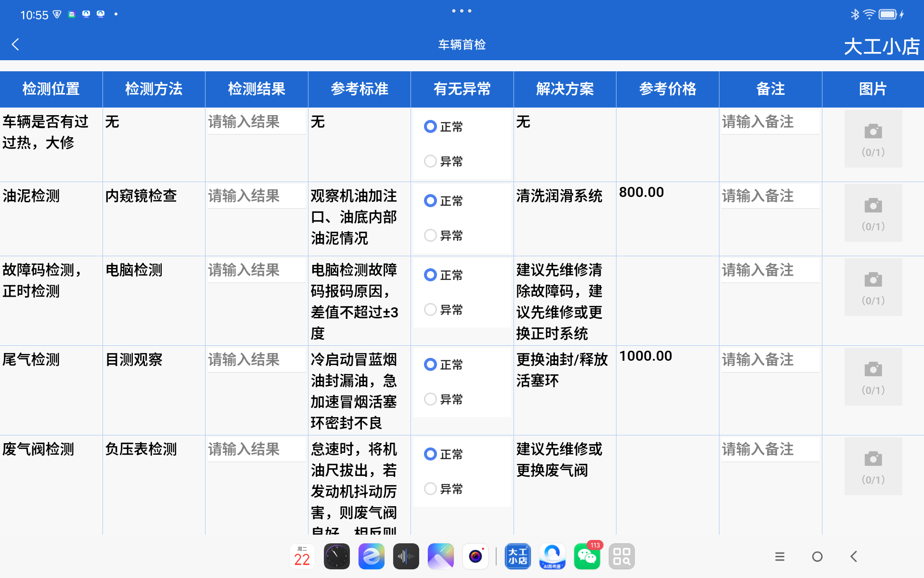The image size is (924, 578).
Task: Enter remark for 尾气检测 row
Action: (x=770, y=360)
